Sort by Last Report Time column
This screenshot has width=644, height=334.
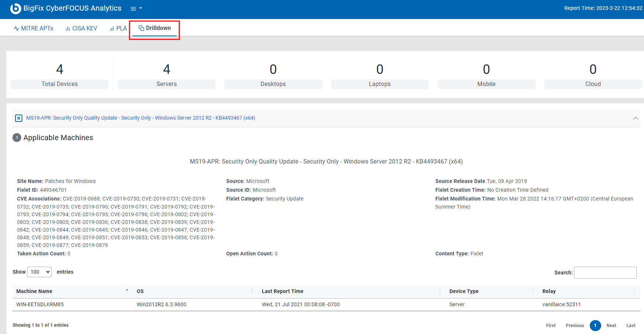pos(282,291)
